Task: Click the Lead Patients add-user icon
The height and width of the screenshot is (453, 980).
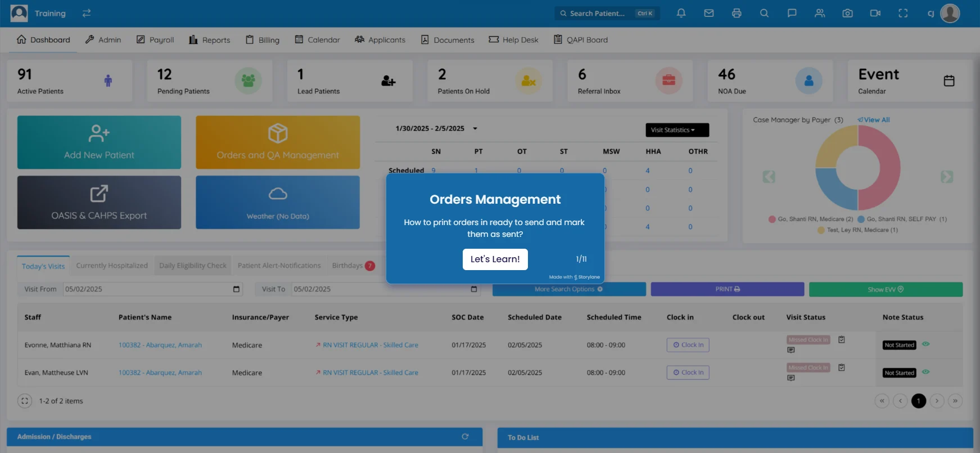Action: 388,81
